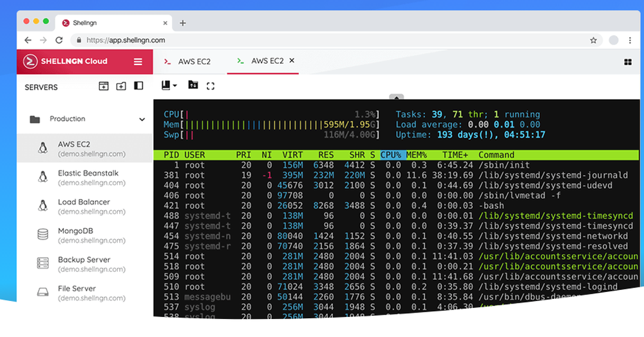Open the browser three-dot menu
The image size is (644, 337).
630,40
